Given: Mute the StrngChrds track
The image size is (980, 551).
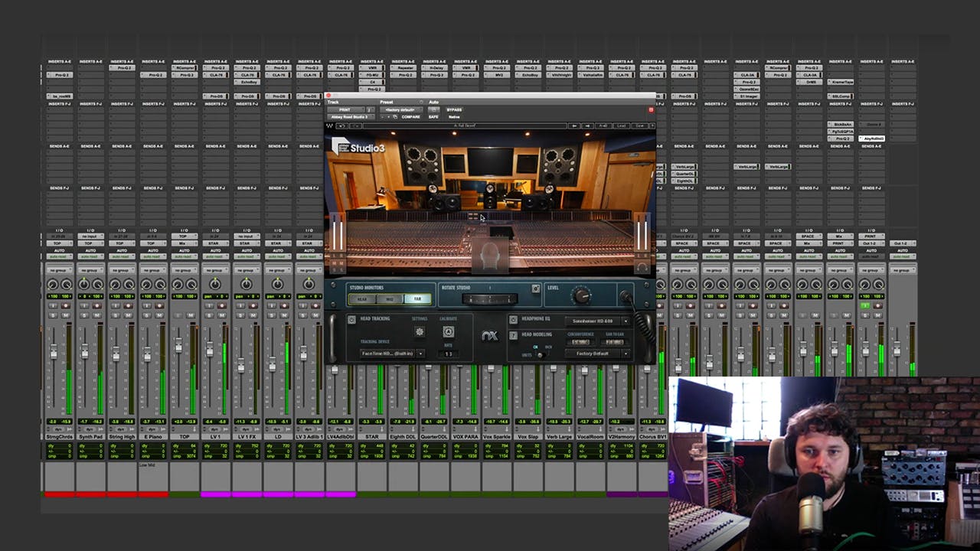Looking at the screenshot, I should 66,315.
